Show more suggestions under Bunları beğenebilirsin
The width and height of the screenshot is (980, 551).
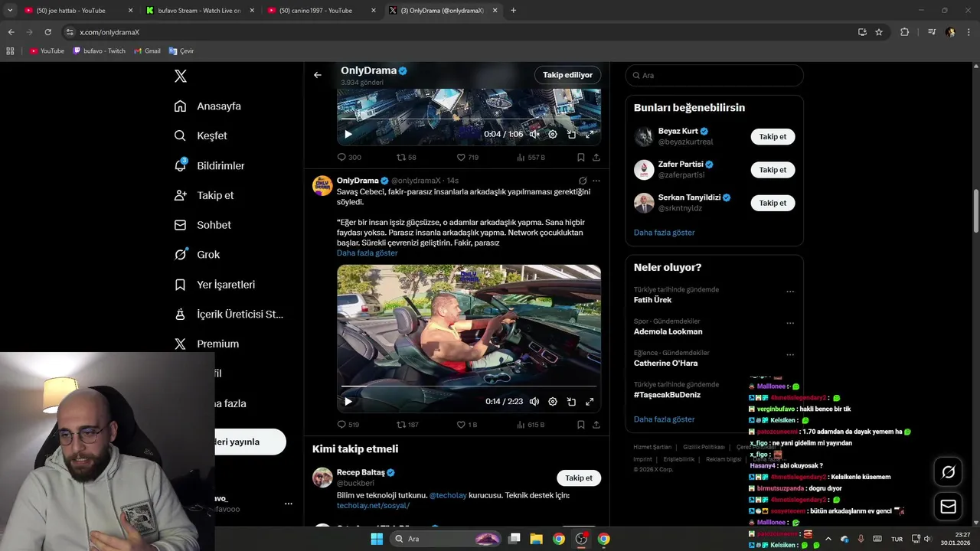pyautogui.click(x=664, y=233)
